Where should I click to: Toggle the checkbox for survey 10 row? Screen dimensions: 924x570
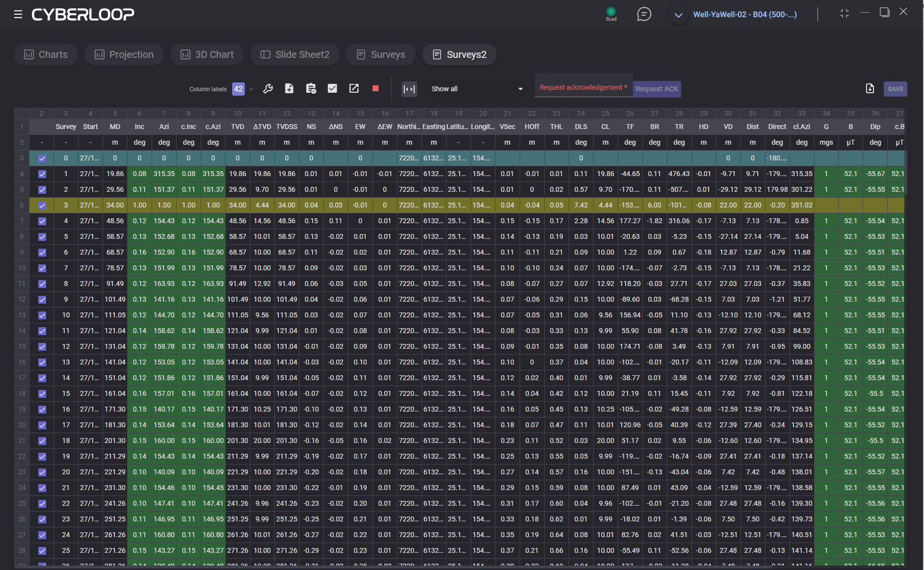pos(42,315)
